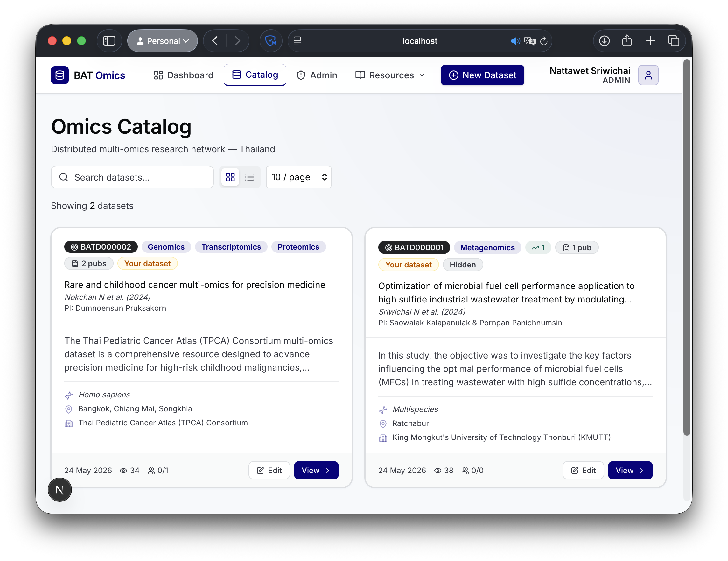The image size is (728, 561).
Task: Click the Hidden status badge
Action: (x=463, y=265)
